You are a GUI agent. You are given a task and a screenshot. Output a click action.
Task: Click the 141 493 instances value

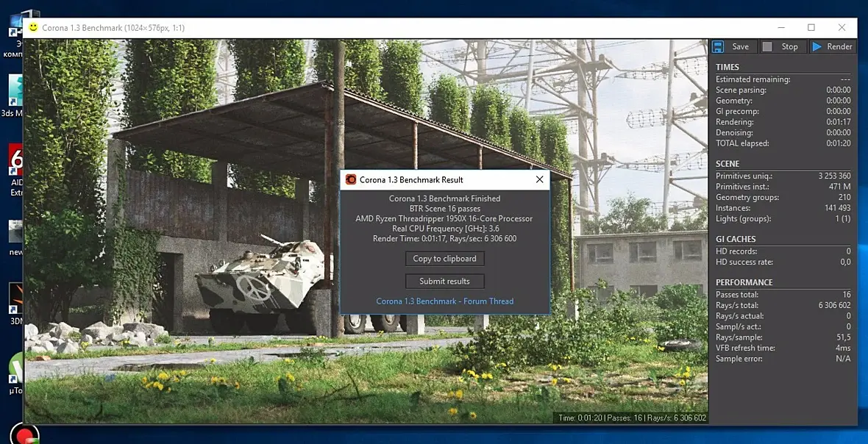coord(838,208)
